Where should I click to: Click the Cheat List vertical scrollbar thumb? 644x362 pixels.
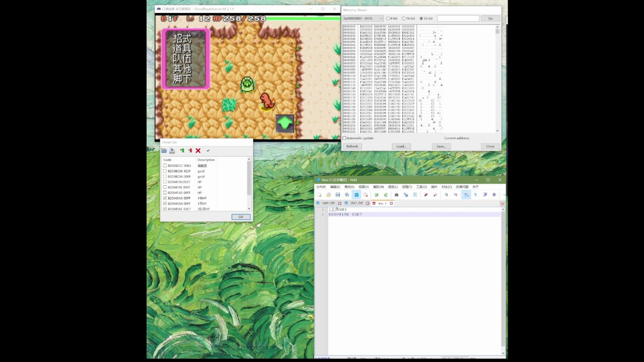[249, 178]
